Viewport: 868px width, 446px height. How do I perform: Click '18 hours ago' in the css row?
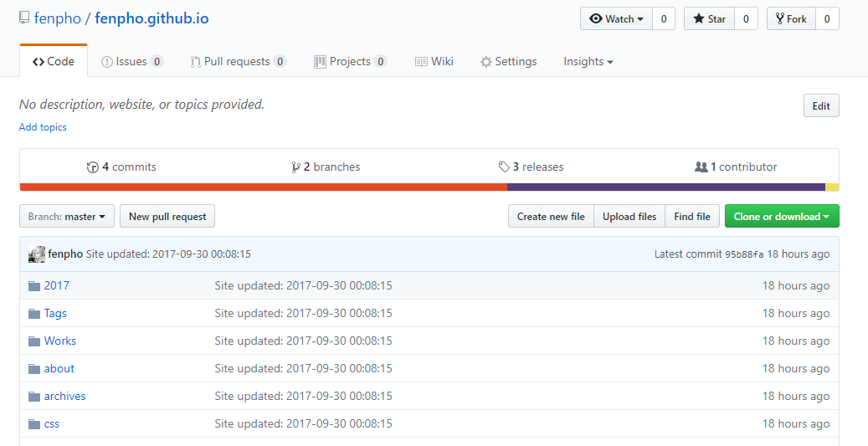click(795, 424)
